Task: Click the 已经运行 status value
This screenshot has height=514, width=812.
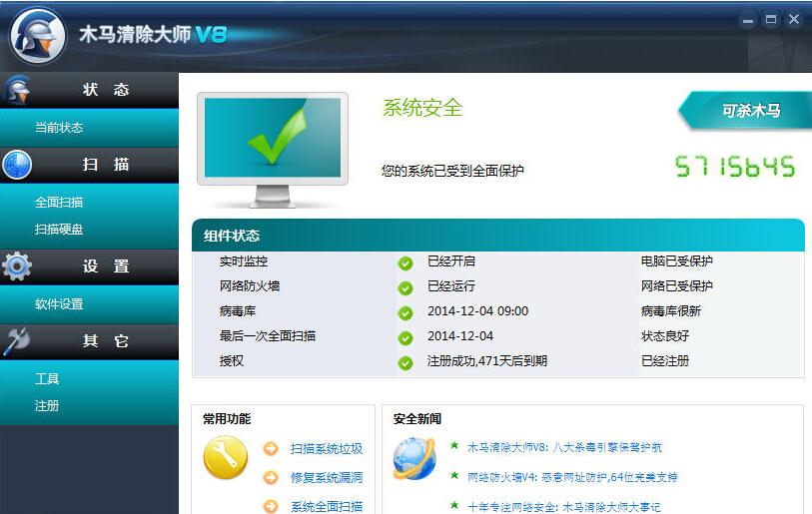Action: 451,285
